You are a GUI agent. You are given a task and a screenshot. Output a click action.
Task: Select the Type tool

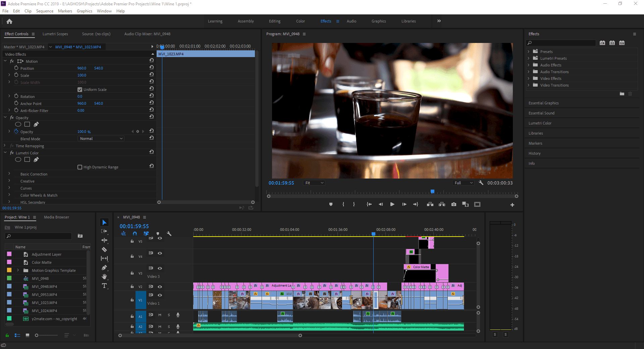(104, 286)
